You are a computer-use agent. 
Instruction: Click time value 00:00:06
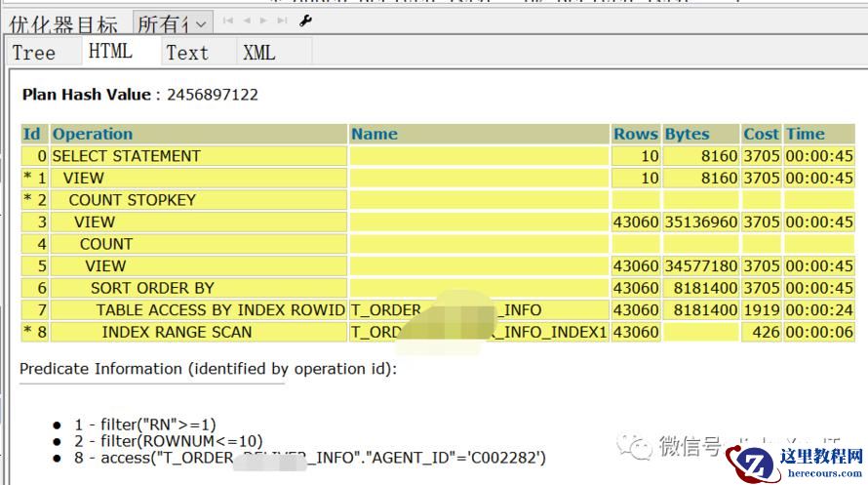[819, 332]
